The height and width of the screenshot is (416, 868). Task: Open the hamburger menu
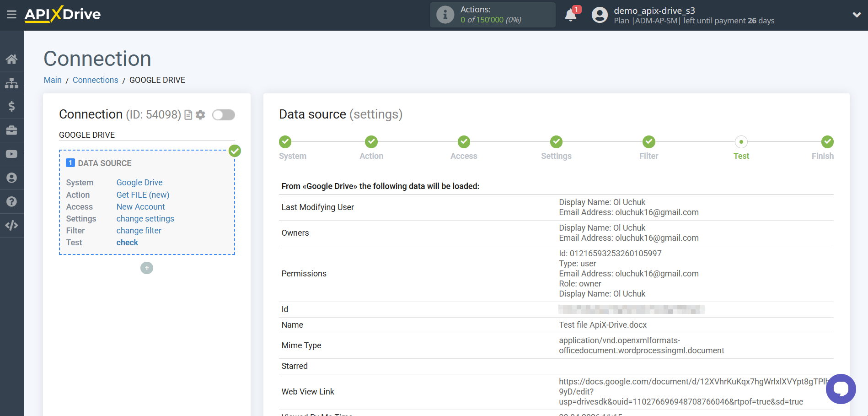(x=11, y=15)
